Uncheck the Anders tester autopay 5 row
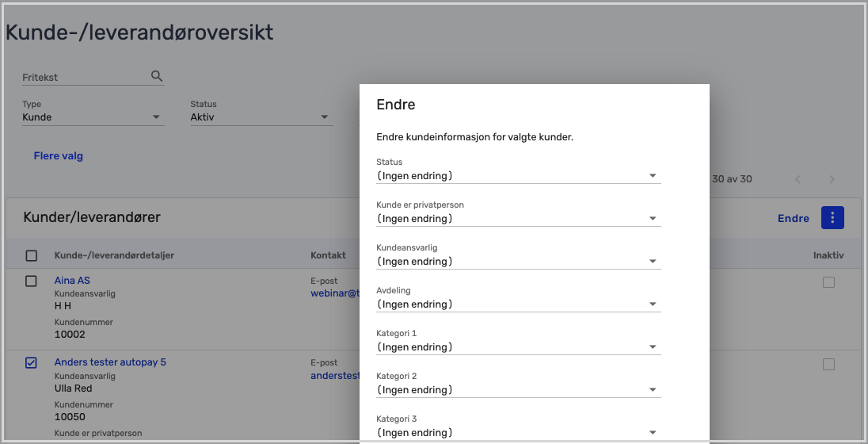 tap(31, 362)
